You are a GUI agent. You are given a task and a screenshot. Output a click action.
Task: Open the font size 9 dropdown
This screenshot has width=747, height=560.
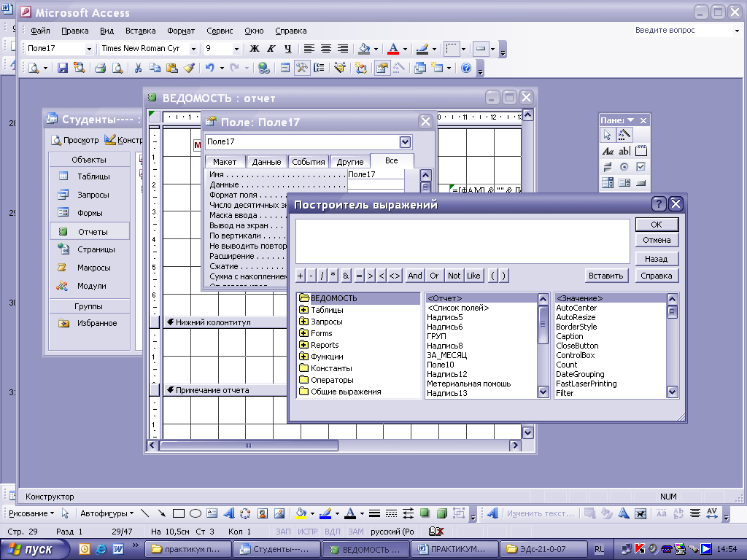(x=236, y=49)
